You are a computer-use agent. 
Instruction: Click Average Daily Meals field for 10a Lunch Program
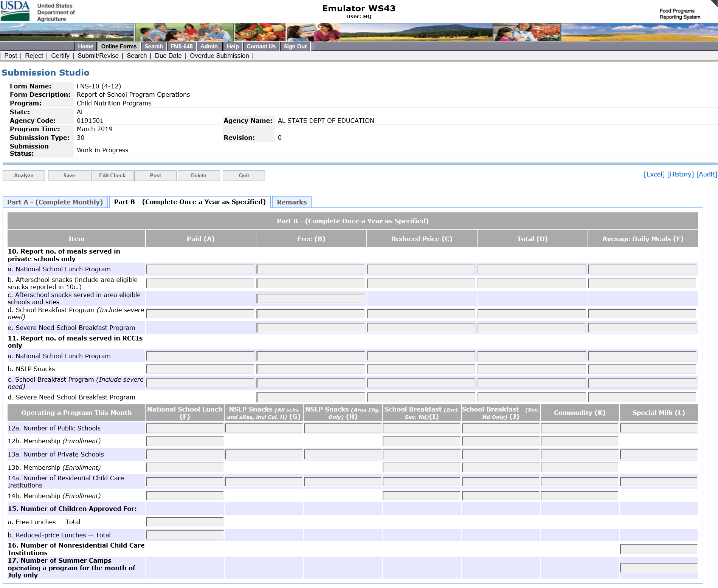coord(642,269)
